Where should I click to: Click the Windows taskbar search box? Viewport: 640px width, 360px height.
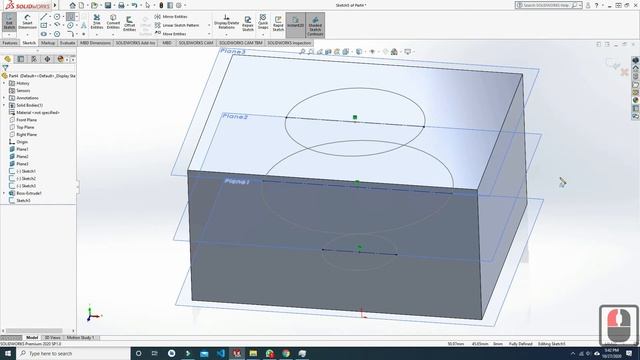73,353
